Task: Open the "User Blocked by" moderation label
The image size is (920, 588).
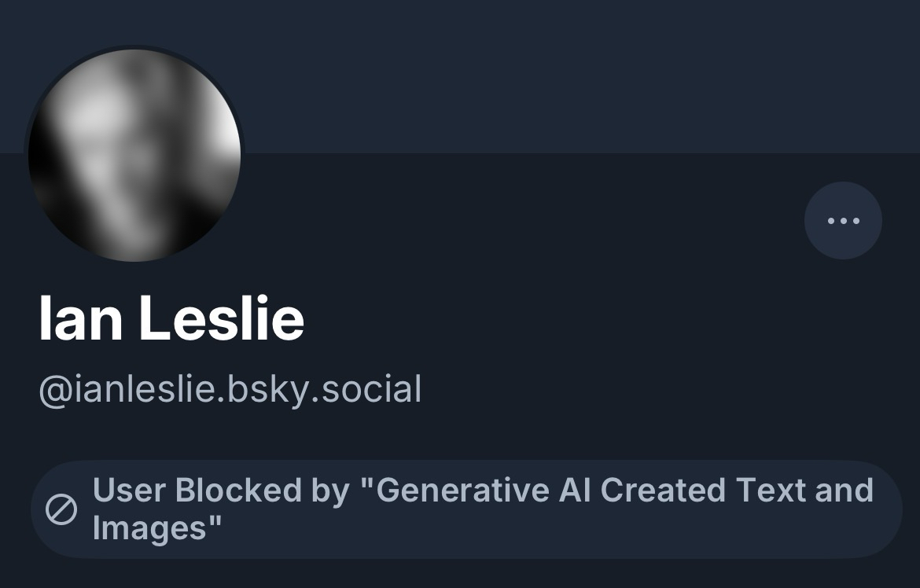Action: pyautogui.click(x=466, y=509)
